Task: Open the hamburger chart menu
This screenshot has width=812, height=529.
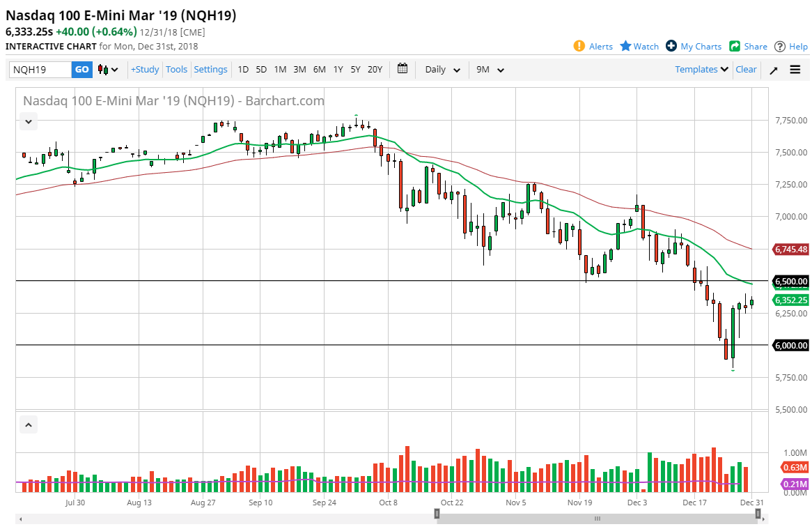Action: (x=795, y=69)
